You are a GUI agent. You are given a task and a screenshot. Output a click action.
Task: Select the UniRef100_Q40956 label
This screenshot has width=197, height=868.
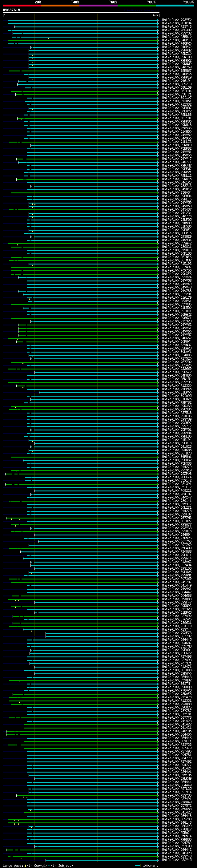click(x=177, y=139)
